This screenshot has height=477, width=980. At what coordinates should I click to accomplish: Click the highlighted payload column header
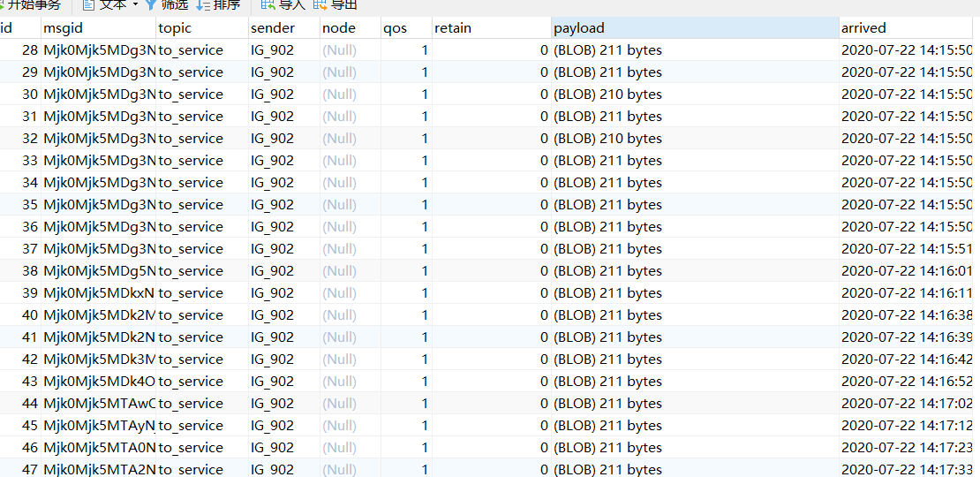coord(694,28)
